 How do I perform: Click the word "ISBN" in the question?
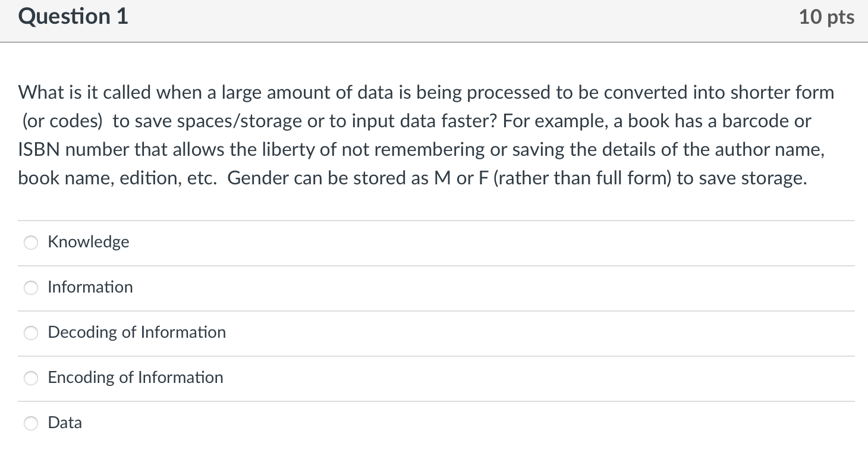pos(39,150)
